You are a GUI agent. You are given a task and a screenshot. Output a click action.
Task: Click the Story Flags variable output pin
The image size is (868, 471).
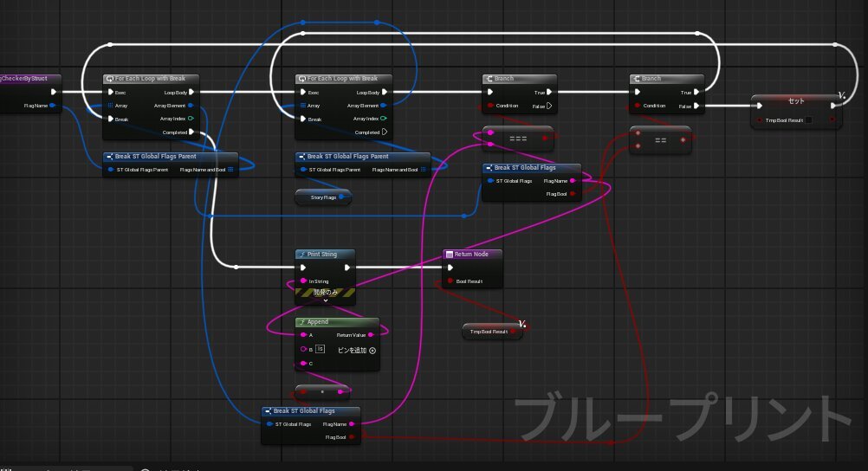(342, 197)
